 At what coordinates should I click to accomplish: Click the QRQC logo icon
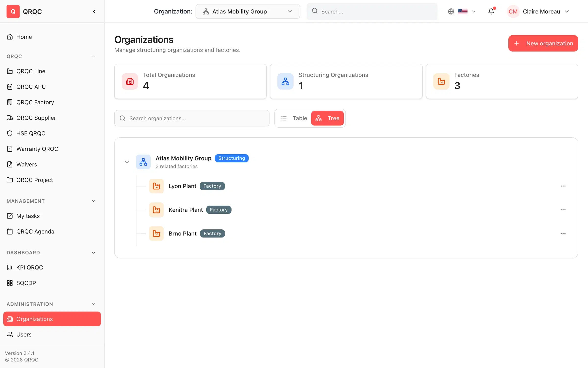point(13,11)
